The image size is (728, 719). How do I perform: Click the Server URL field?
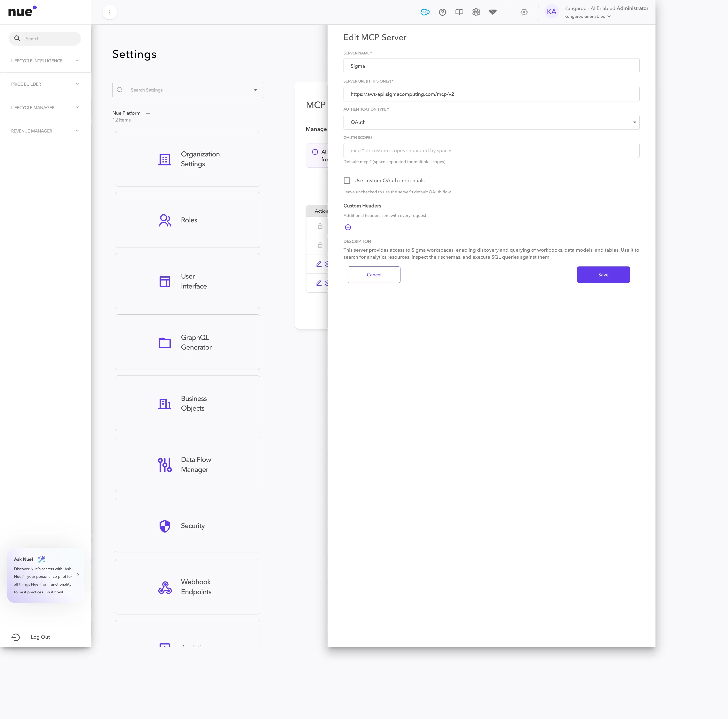[491, 94]
